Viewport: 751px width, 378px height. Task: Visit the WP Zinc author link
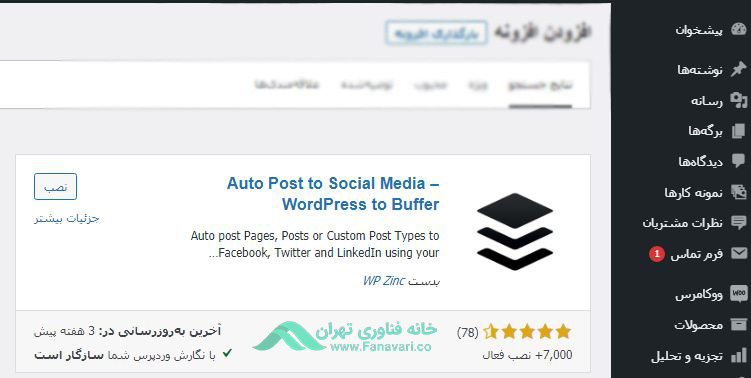(384, 281)
